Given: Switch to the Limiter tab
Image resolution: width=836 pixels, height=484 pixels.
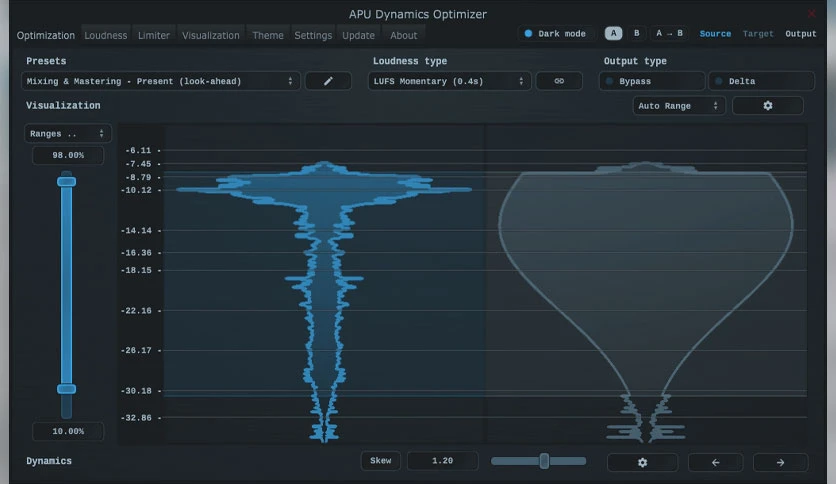Looking at the screenshot, I should pyautogui.click(x=154, y=35).
